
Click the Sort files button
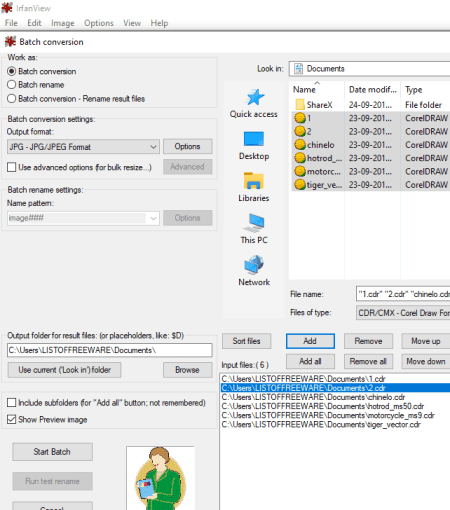tap(247, 341)
